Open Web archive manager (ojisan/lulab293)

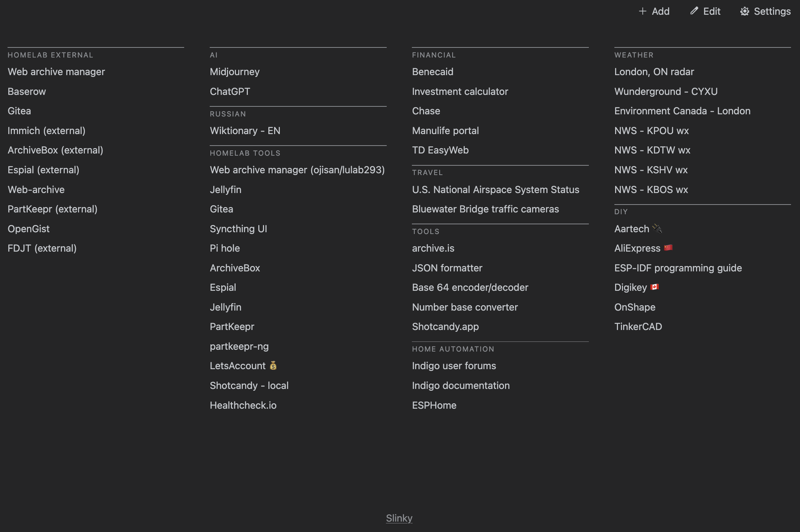click(297, 170)
